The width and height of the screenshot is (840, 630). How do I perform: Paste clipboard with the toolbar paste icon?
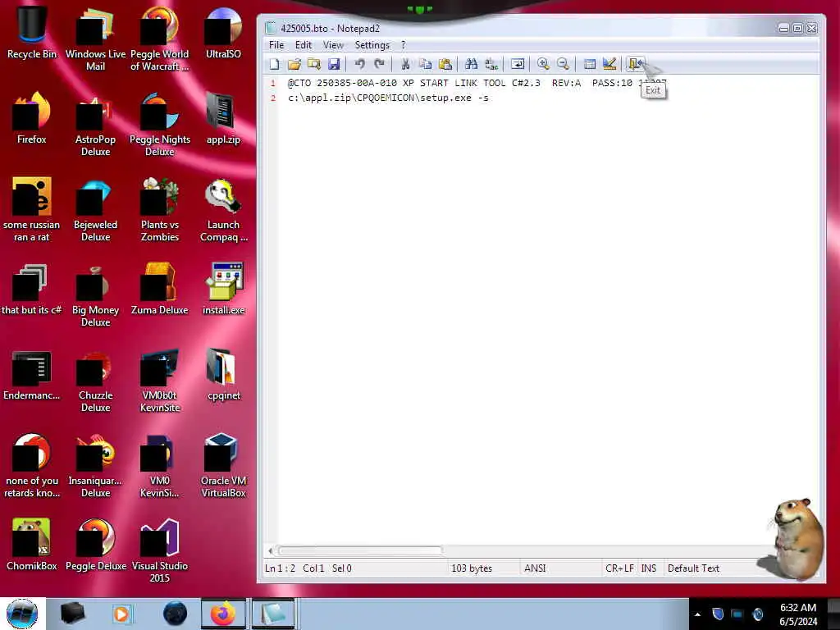tap(445, 64)
